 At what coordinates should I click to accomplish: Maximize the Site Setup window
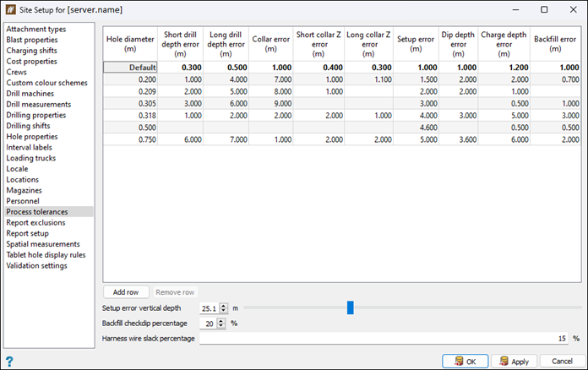(542, 9)
